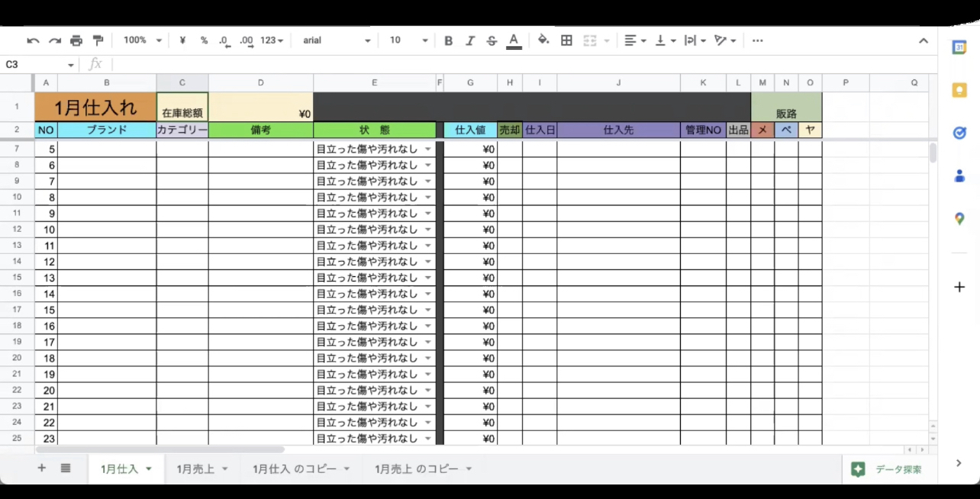Open the state dropdown in row 7

[x=428, y=149]
